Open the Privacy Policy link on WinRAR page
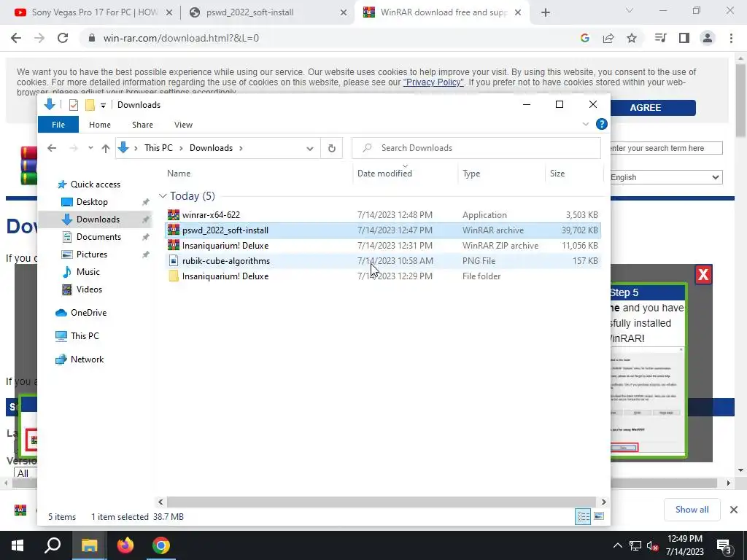The width and height of the screenshot is (747, 560). pos(433,82)
